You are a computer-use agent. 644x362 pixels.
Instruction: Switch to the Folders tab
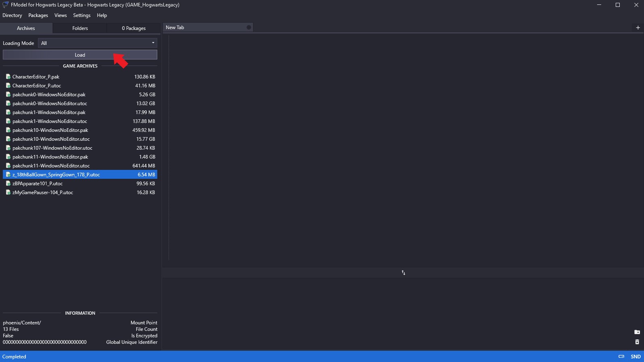pos(80,28)
